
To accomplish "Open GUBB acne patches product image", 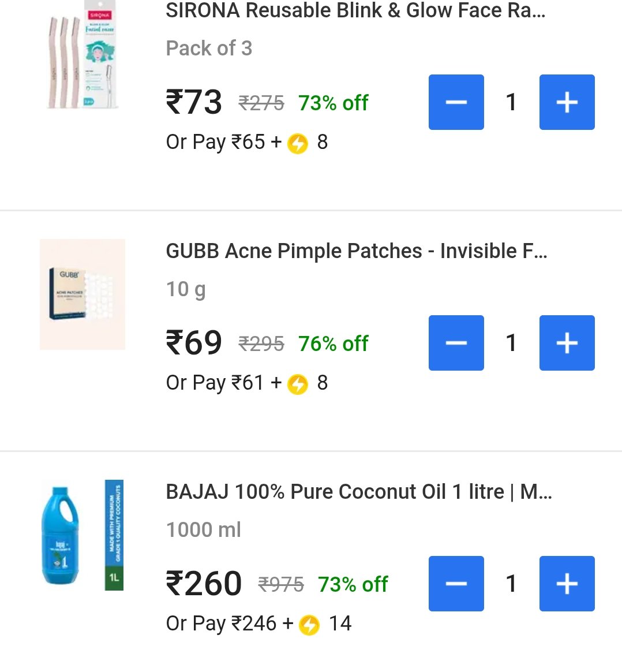I will click(x=83, y=294).
